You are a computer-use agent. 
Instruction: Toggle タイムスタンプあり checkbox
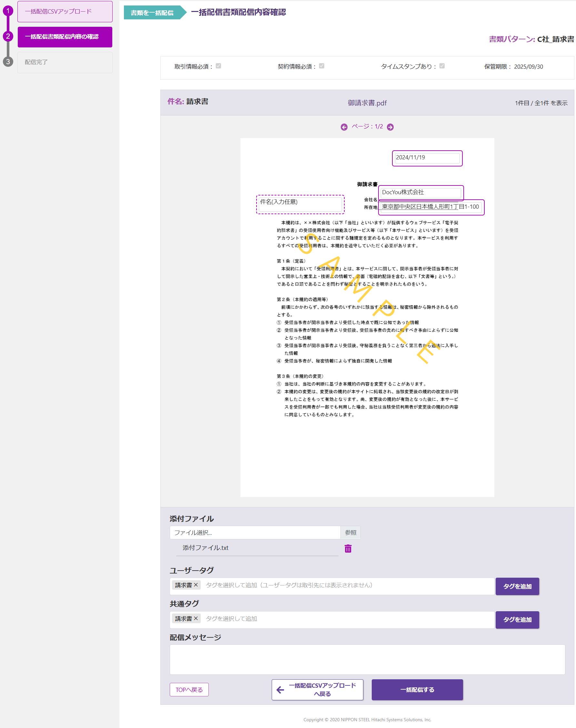point(442,66)
